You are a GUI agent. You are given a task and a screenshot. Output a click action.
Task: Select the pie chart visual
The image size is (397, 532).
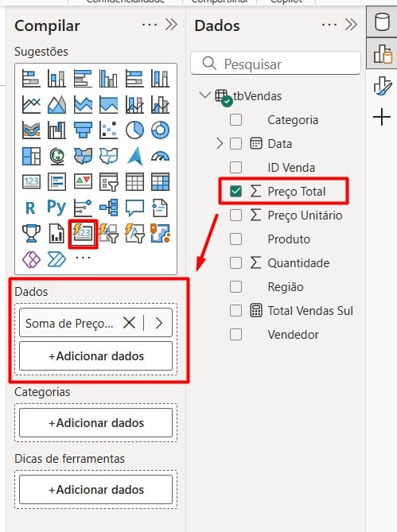[x=134, y=130]
